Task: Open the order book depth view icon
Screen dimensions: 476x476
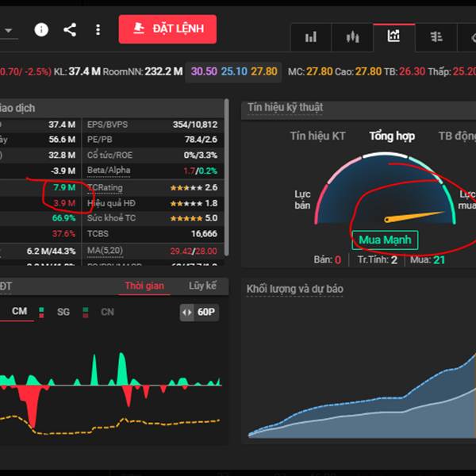Action: (436, 36)
